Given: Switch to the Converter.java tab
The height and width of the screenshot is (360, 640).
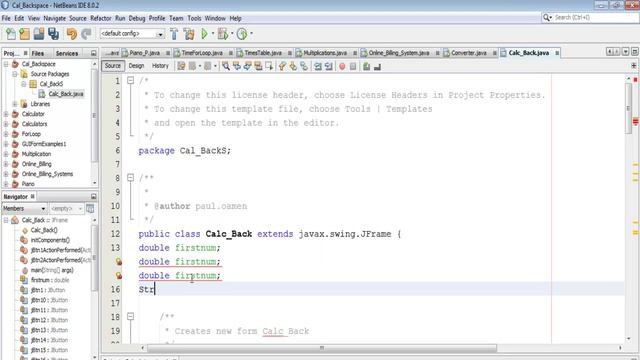Looking at the screenshot, I should (469, 53).
